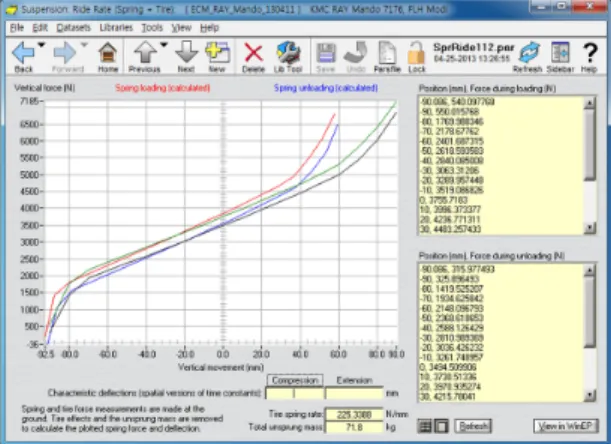
Task: Go to Home screen icon
Action: (x=108, y=53)
